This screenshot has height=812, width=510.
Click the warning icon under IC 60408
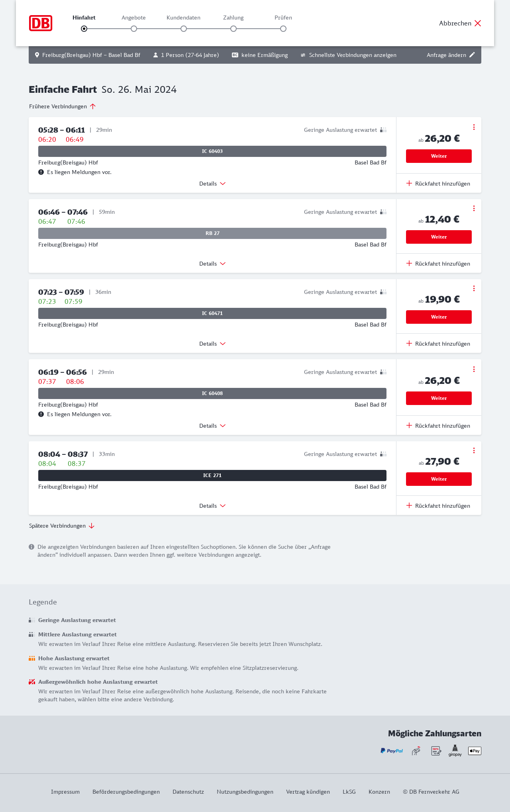(x=41, y=414)
